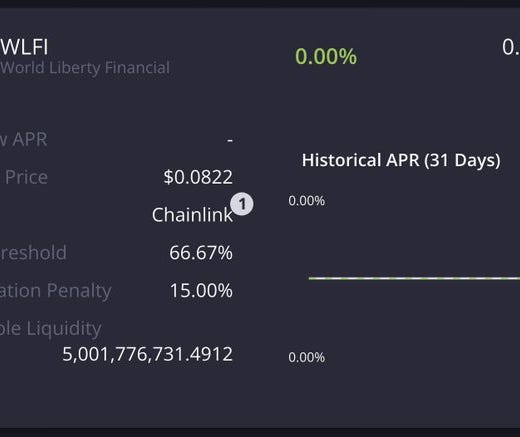The width and height of the screenshot is (520, 437).
Task: Click the threshold row label
Action: [33, 253]
